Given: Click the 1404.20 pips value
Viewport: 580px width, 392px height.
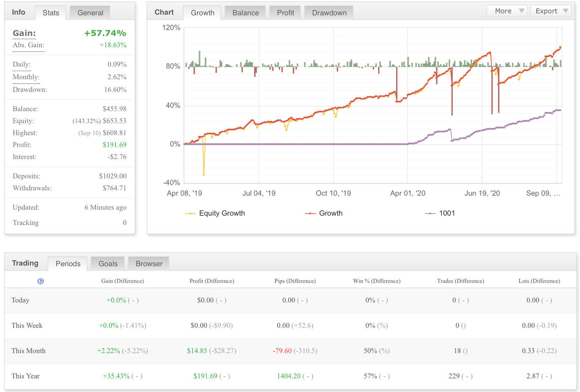Looking at the screenshot, I should pyautogui.click(x=289, y=376).
